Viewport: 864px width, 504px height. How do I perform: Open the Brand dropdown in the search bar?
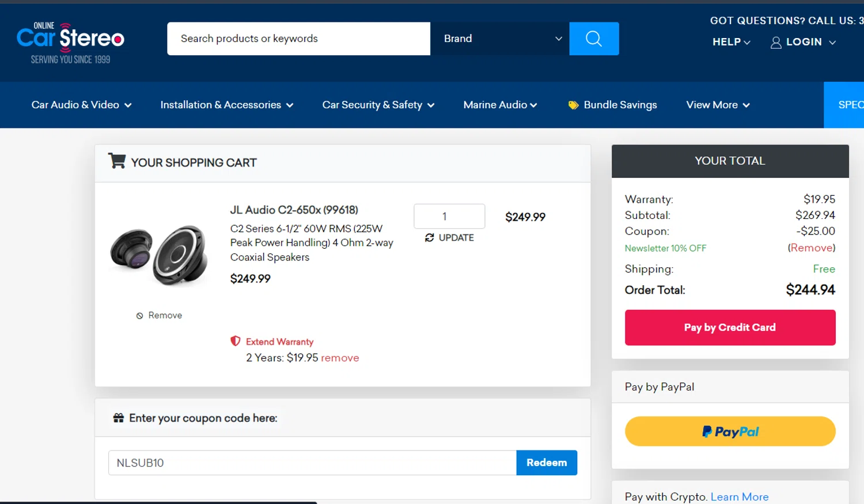click(500, 39)
